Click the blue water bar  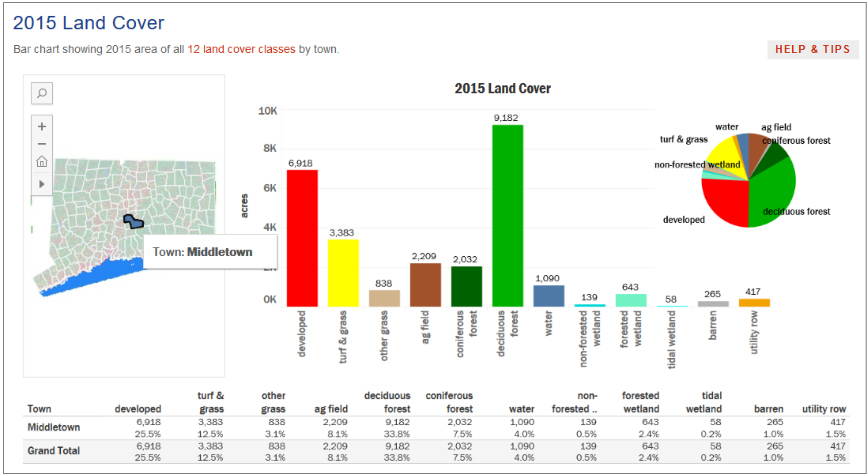coord(549,295)
